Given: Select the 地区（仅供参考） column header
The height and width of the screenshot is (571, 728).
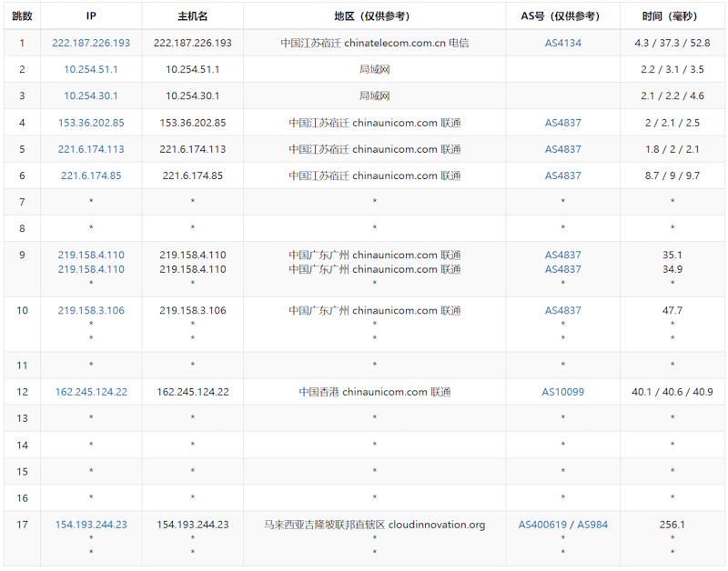Looking at the screenshot, I should tap(374, 16).
